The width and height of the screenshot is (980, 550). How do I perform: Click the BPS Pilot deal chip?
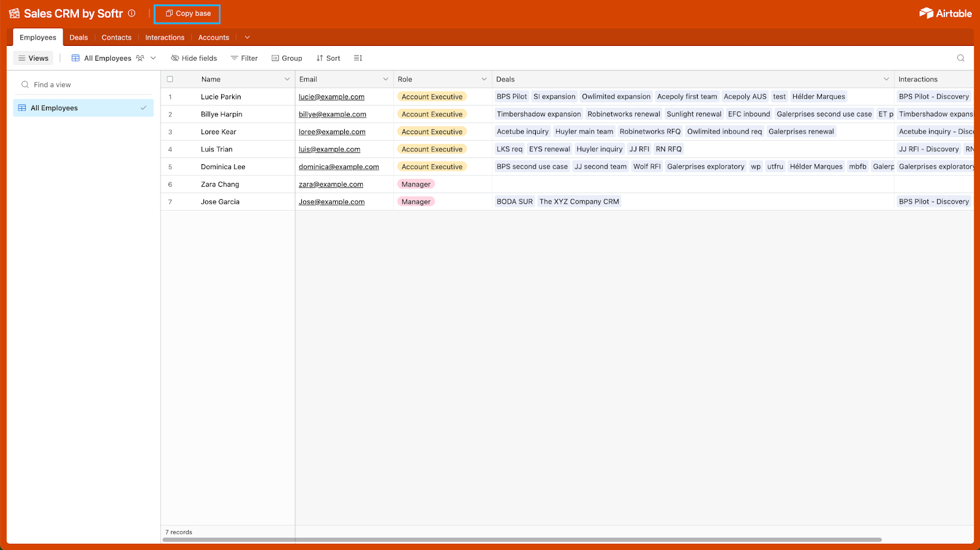pos(511,97)
